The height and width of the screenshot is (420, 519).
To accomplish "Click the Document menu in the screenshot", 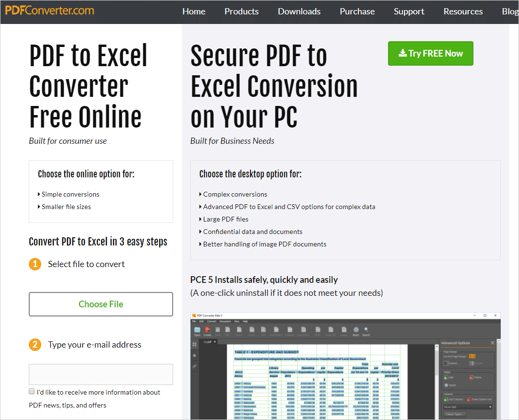I will [x=225, y=321].
